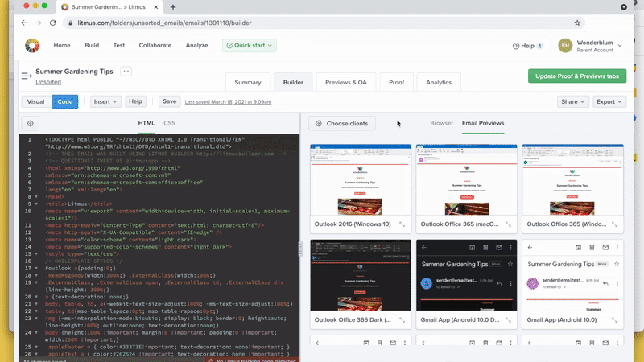Switch to the Analytics tab

pos(439,83)
